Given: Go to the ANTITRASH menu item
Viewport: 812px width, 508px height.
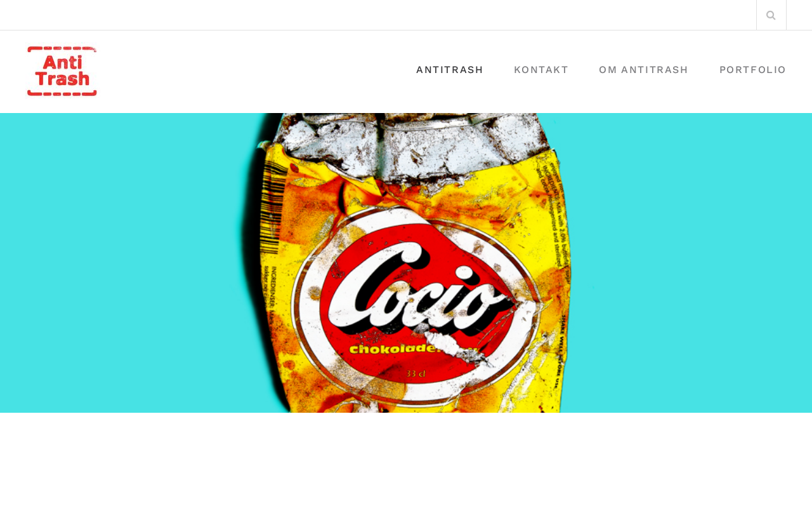Looking at the screenshot, I should click(x=450, y=70).
